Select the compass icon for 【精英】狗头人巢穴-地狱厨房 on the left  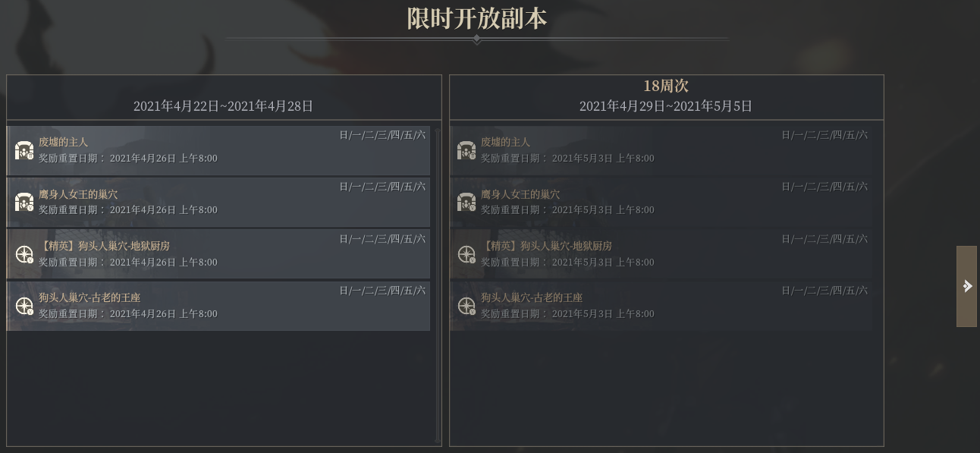tap(25, 253)
